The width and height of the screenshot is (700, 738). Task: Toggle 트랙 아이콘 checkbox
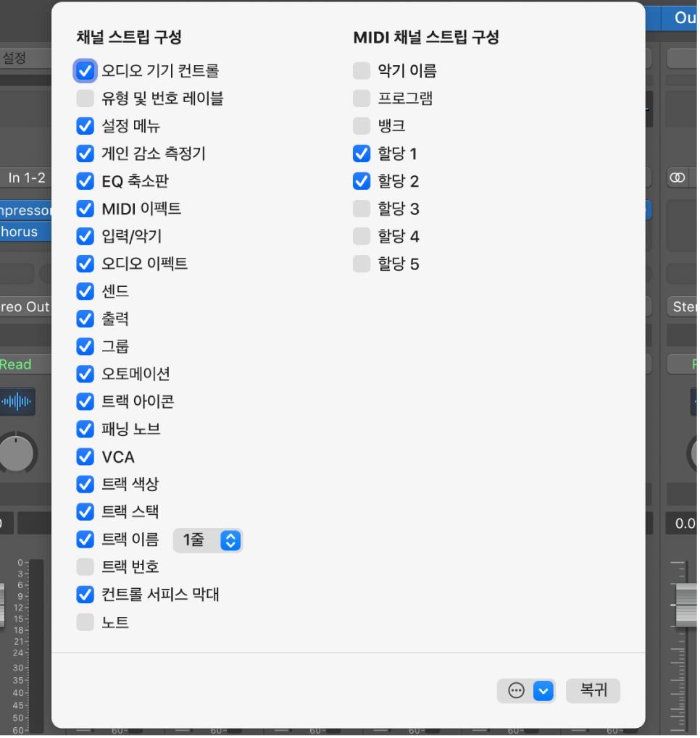[x=86, y=401]
